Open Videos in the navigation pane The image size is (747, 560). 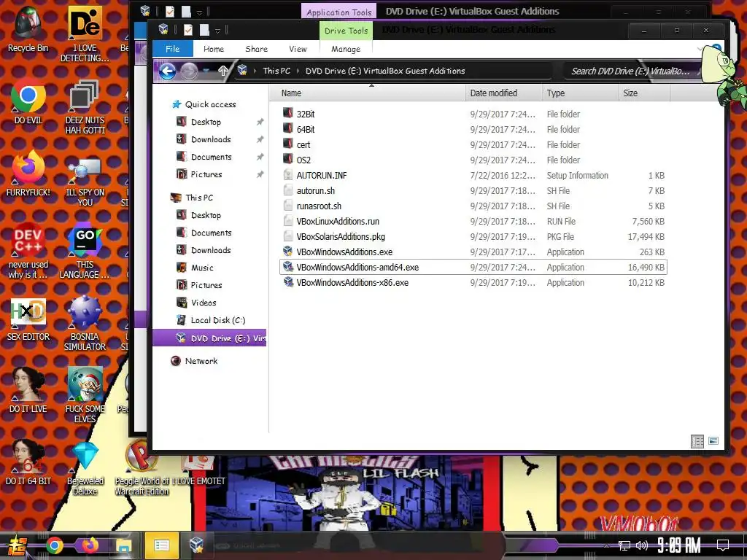pos(204,303)
